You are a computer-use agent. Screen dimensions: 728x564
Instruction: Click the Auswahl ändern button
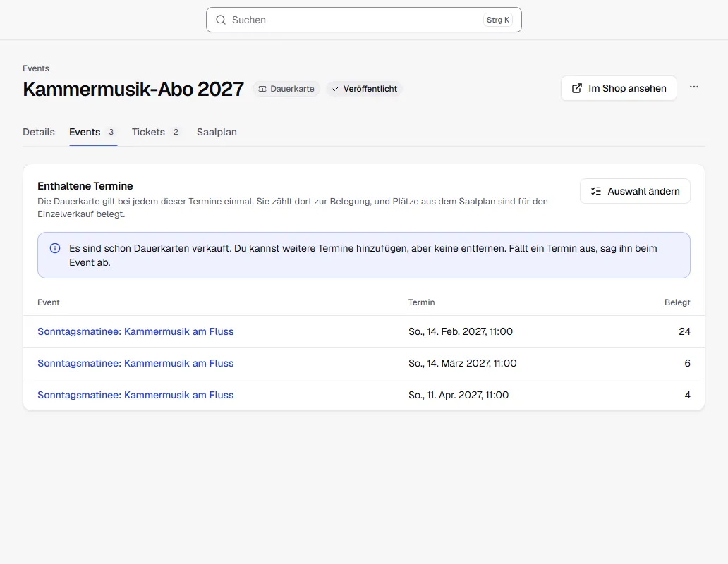click(635, 191)
